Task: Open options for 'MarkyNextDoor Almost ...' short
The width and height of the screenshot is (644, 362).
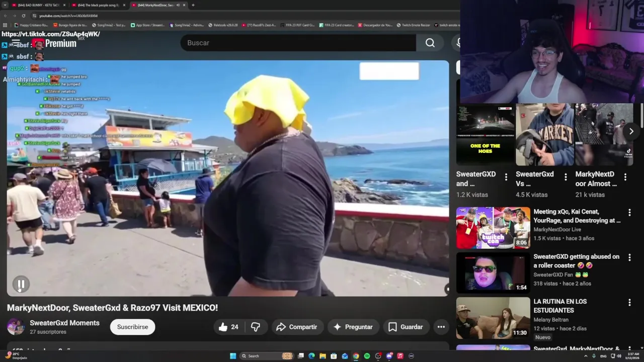Action: click(625, 177)
